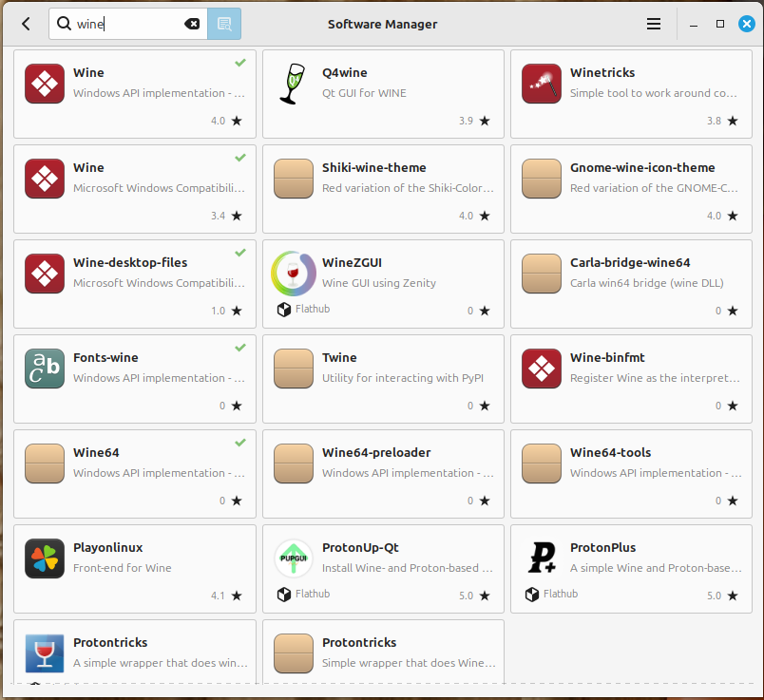This screenshot has width=764, height=700.
Task: Select Wine64-tools title
Action: click(610, 452)
